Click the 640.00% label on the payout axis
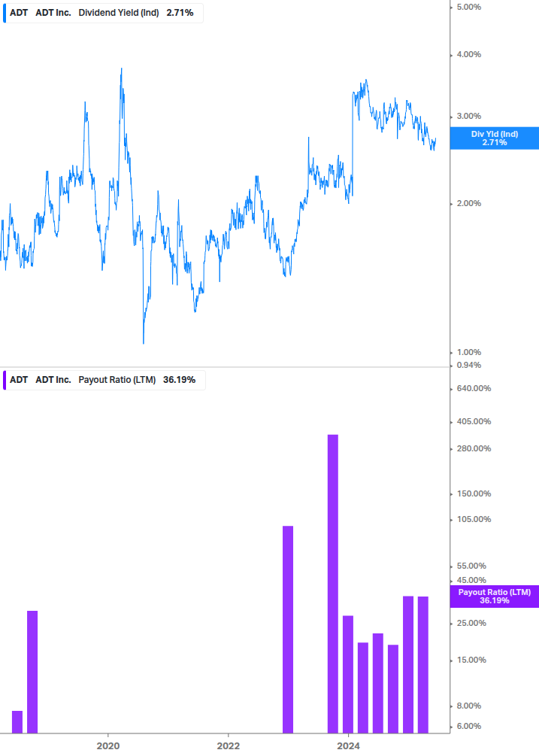This screenshot has width=539, height=756. coord(474,389)
